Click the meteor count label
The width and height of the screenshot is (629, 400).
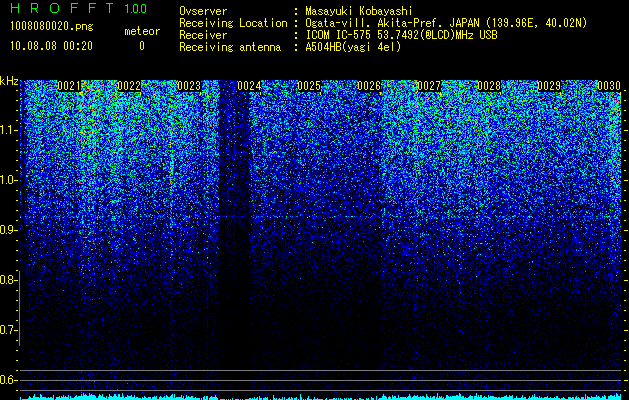(142, 31)
